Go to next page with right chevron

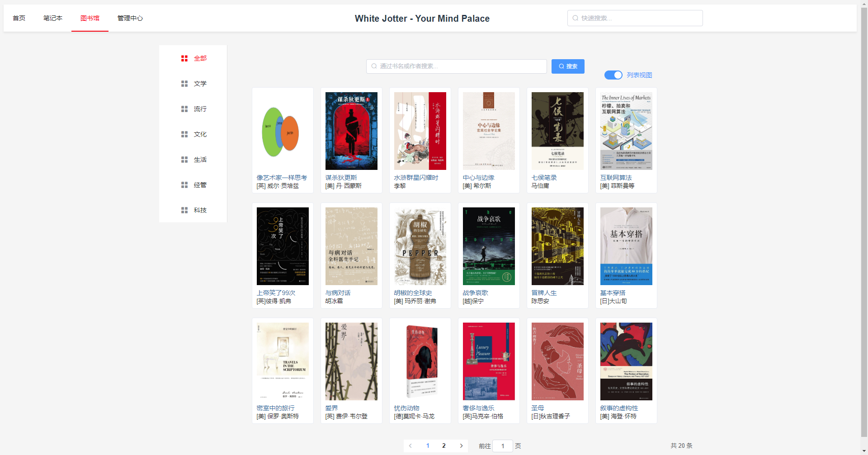tap(461, 446)
